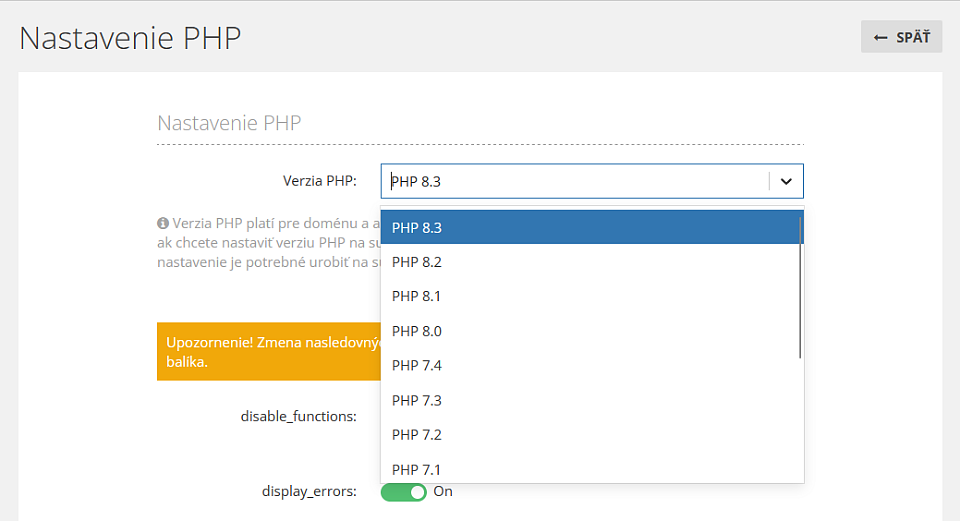Image resolution: width=960 pixels, height=521 pixels.
Task: Click the Nastavenie PHP section heading
Action: pyautogui.click(x=229, y=123)
